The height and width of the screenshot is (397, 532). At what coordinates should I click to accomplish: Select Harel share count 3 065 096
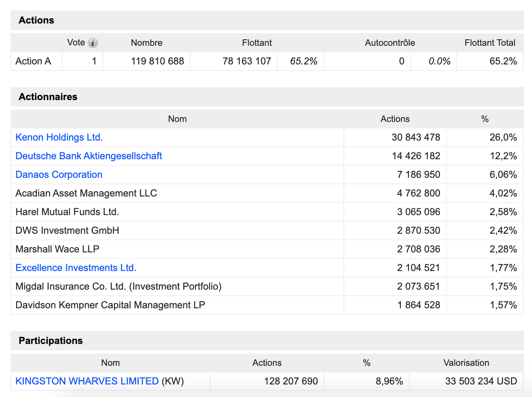coord(418,212)
